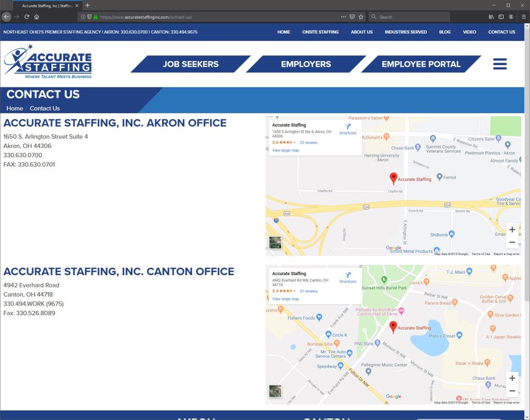Open the BLOG menu item
The image size is (530, 420).
pyautogui.click(x=445, y=32)
